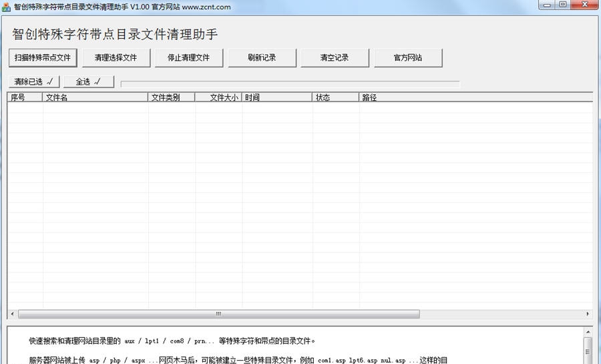Open the 官方网站 official website button

click(408, 58)
